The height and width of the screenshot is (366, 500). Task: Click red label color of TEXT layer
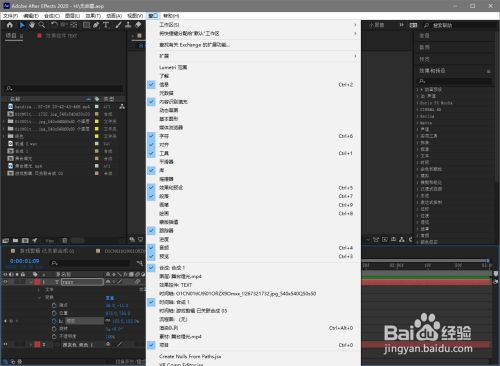pos(37,282)
